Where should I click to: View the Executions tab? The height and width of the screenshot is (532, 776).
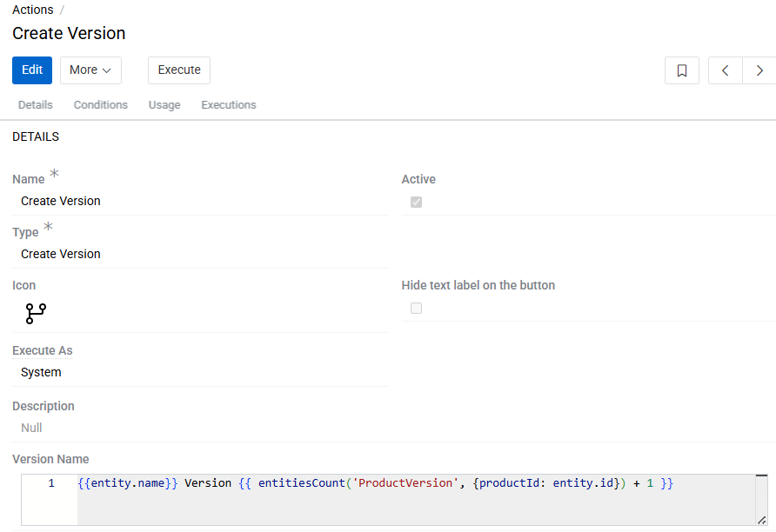click(x=229, y=105)
